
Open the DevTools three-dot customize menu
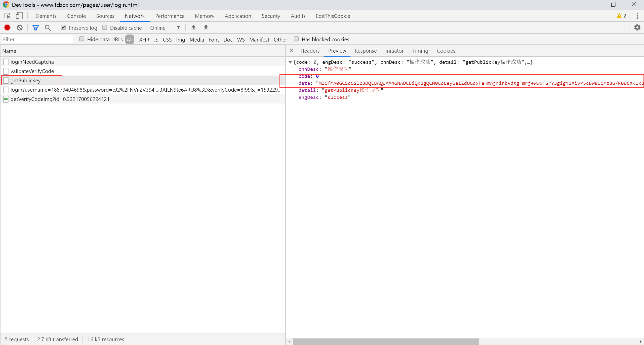(x=637, y=16)
